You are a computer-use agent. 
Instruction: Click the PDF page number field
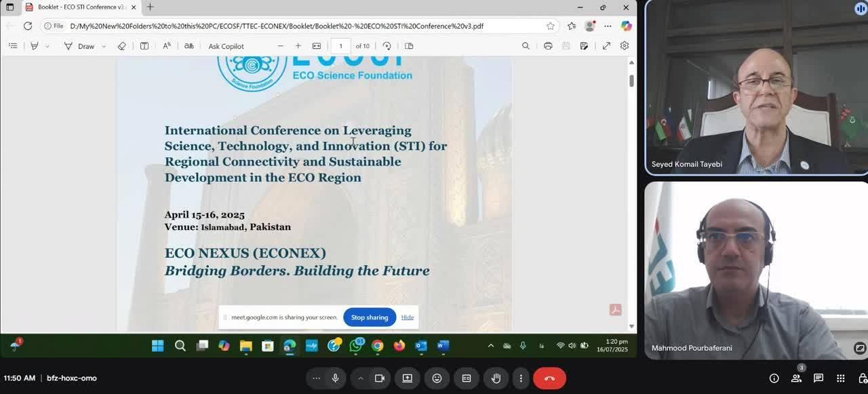[340, 46]
